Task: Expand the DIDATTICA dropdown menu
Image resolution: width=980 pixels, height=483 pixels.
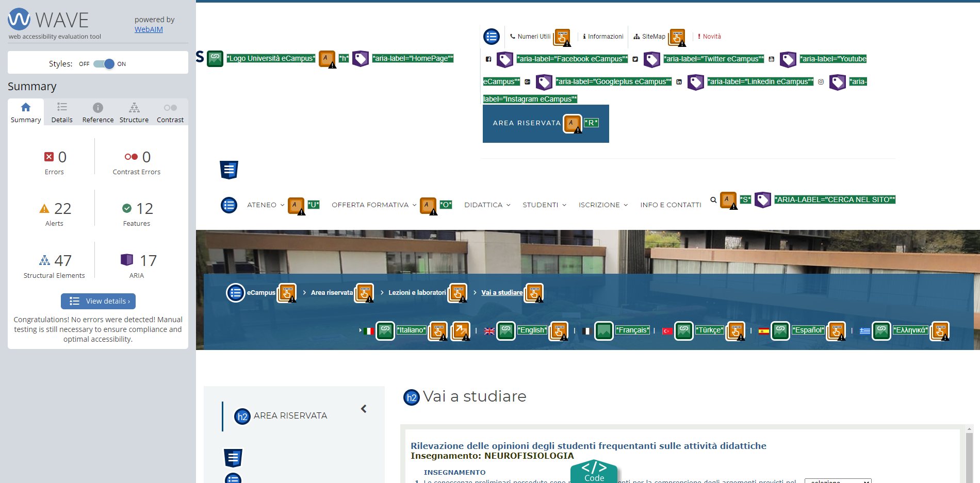Action: (487, 205)
